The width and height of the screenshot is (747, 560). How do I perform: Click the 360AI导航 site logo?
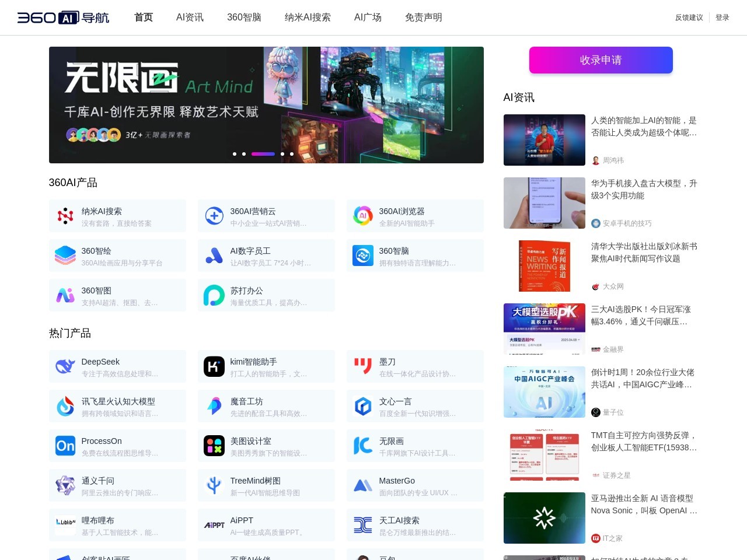click(x=63, y=17)
